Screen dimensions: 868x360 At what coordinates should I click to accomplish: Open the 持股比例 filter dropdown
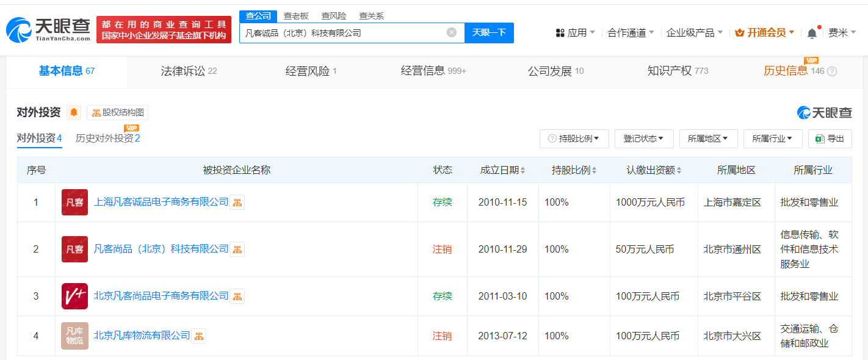click(x=574, y=139)
